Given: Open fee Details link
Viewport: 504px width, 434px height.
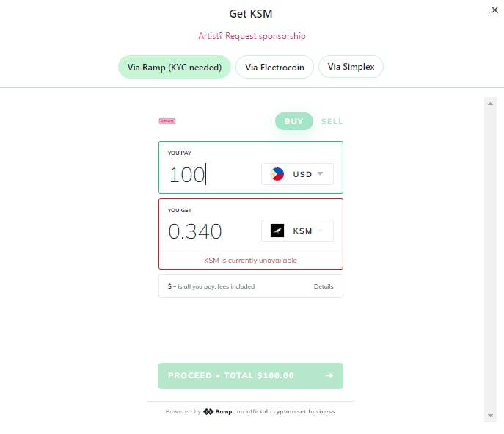Looking at the screenshot, I should (324, 286).
